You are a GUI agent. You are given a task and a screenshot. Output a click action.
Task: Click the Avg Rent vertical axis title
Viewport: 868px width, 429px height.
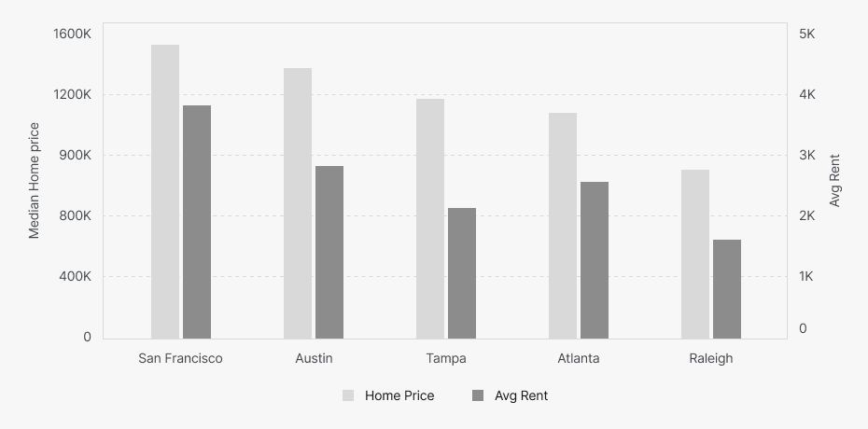point(835,181)
